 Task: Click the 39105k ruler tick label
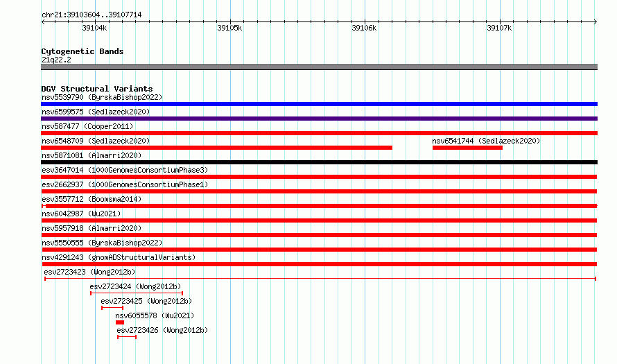(229, 28)
